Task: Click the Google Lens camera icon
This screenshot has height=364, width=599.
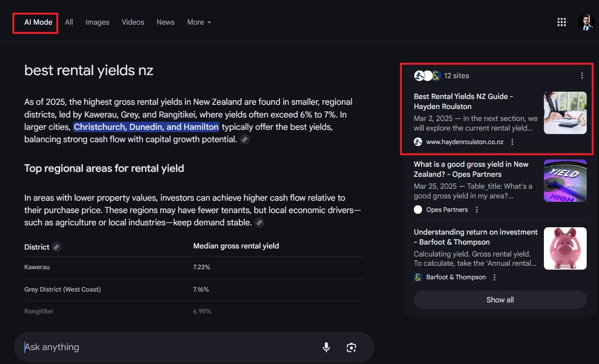Action: point(351,347)
